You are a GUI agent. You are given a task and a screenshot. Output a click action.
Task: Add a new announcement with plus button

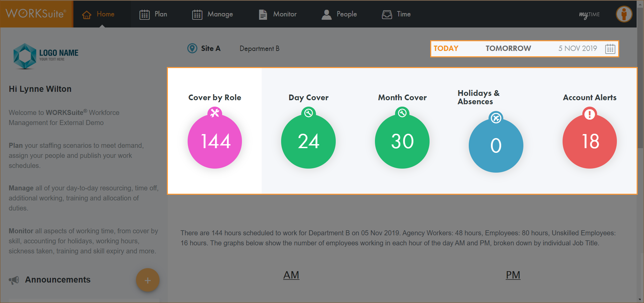tap(147, 280)
